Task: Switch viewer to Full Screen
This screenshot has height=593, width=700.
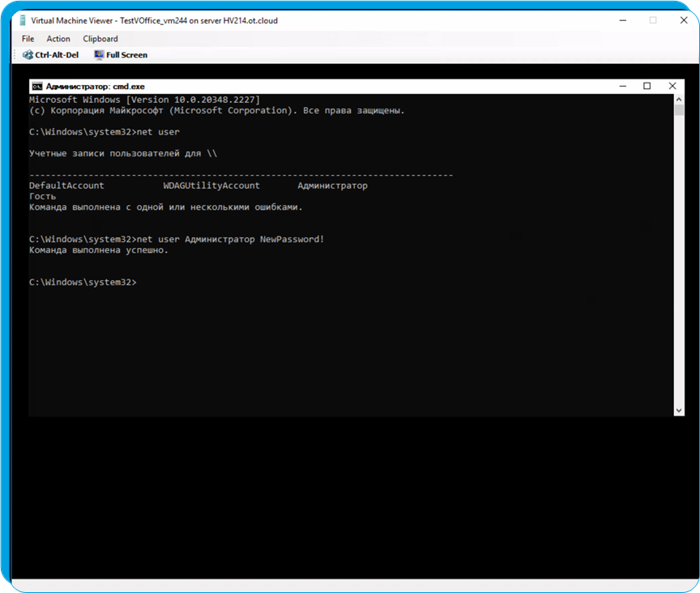Action: click(121, 55)
